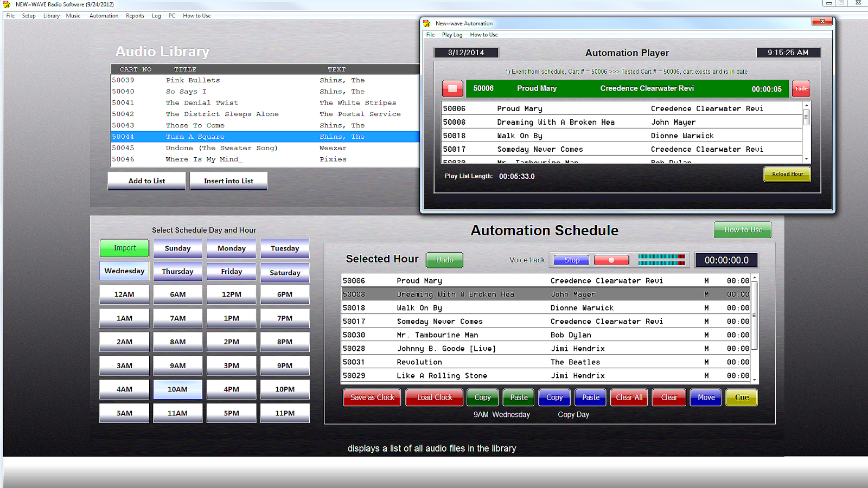
Task: Click Add to List button
Action: pyautogui.click(x=146, y=181)
